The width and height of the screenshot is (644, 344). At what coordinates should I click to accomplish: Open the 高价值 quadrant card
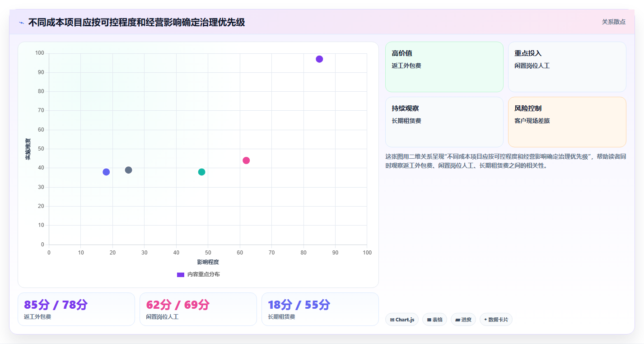(x=444, y=67)
